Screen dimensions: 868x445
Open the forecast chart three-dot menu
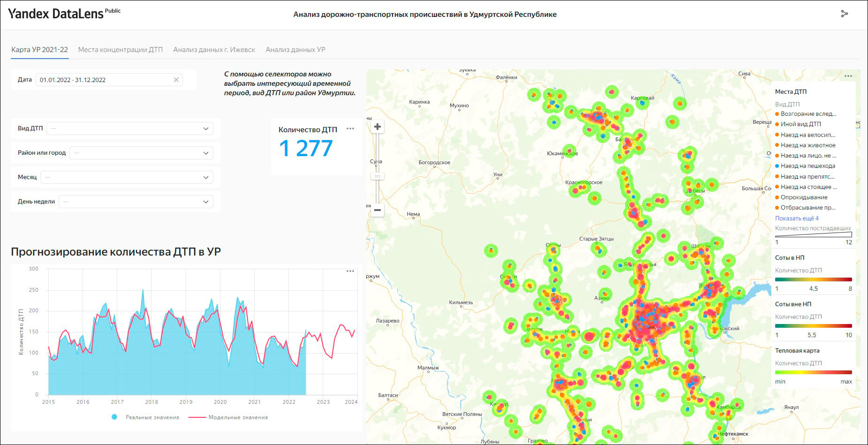click(350, 272)
